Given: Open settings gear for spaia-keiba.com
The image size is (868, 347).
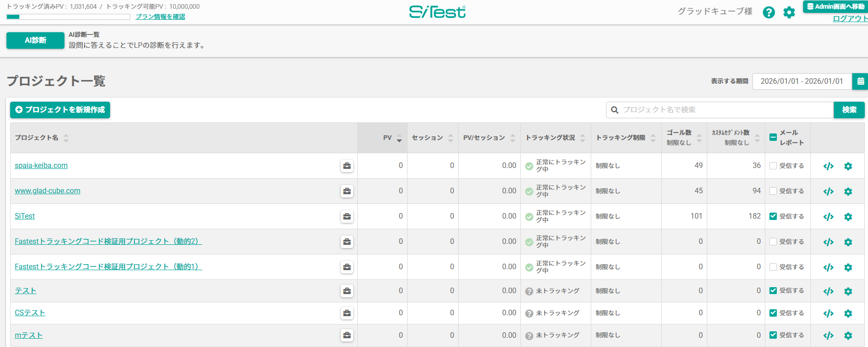Looking at the screenshot, I should pyautogui.click(x=848, y=166).
